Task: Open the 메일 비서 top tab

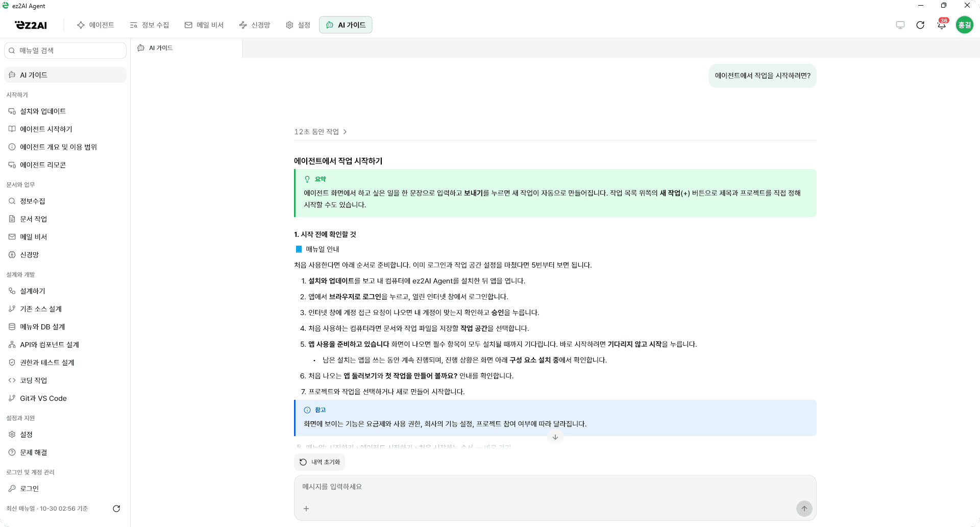Action: pos(204,25)
